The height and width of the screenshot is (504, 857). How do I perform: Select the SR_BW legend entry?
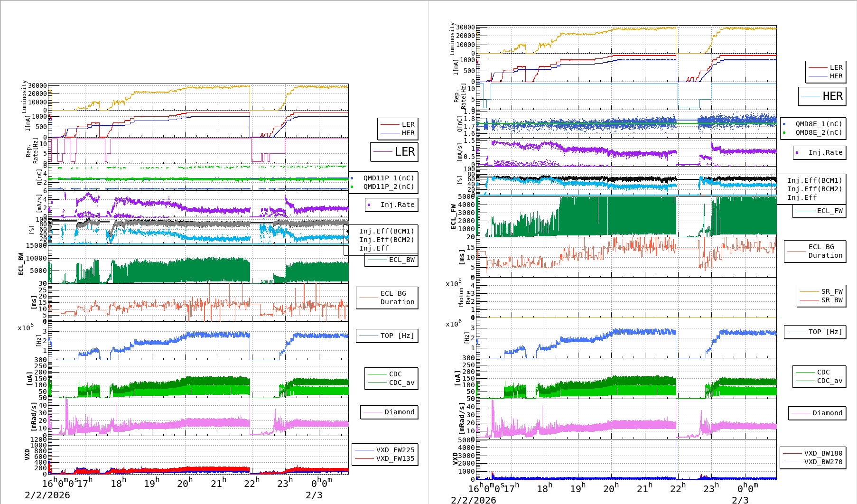pyautogui.click(x=832, y=300)
